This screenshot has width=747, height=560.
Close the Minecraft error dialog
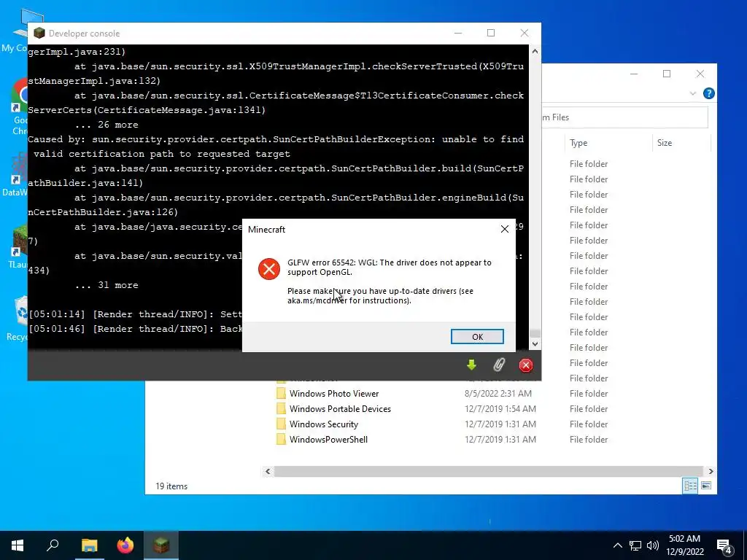(505, 229)
